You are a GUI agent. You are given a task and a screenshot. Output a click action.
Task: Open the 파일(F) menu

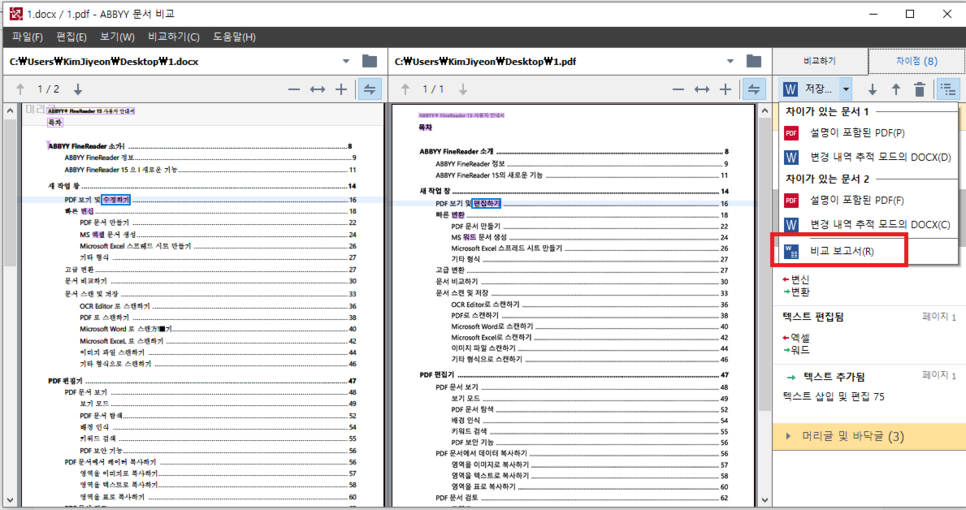point(27,37)
